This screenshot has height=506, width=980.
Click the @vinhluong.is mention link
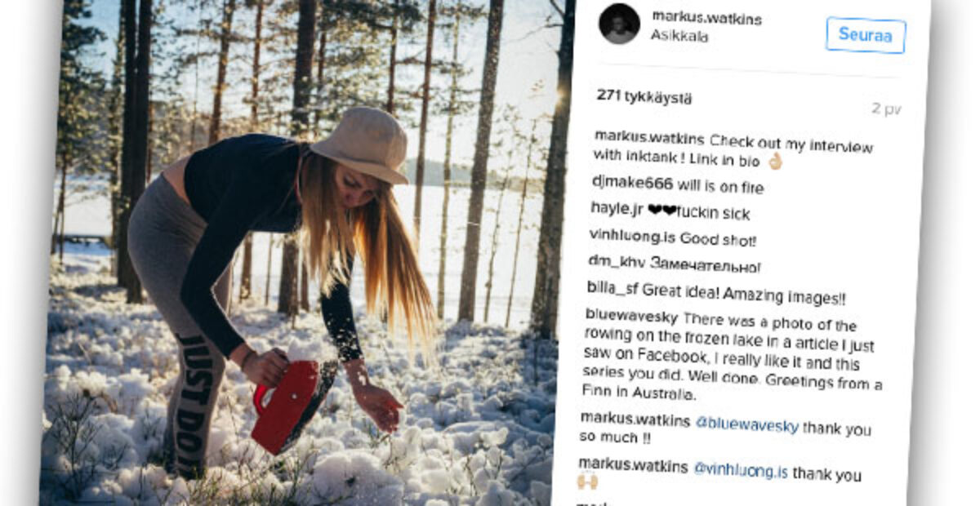tap(741, 470)
